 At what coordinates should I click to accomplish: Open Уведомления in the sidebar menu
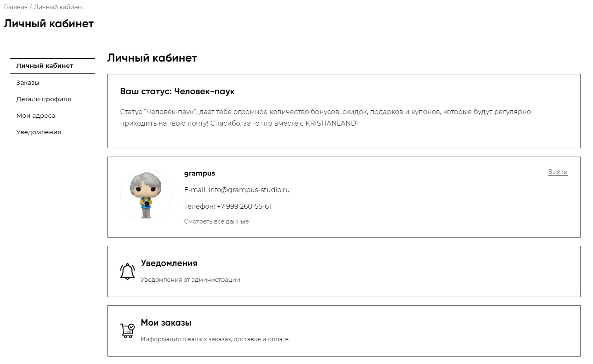pyautogui.click(x=38, y=132)
